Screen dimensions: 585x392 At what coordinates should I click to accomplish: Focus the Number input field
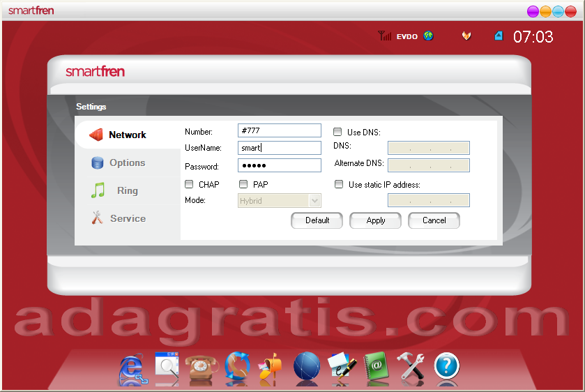click(x=280, y=130)
